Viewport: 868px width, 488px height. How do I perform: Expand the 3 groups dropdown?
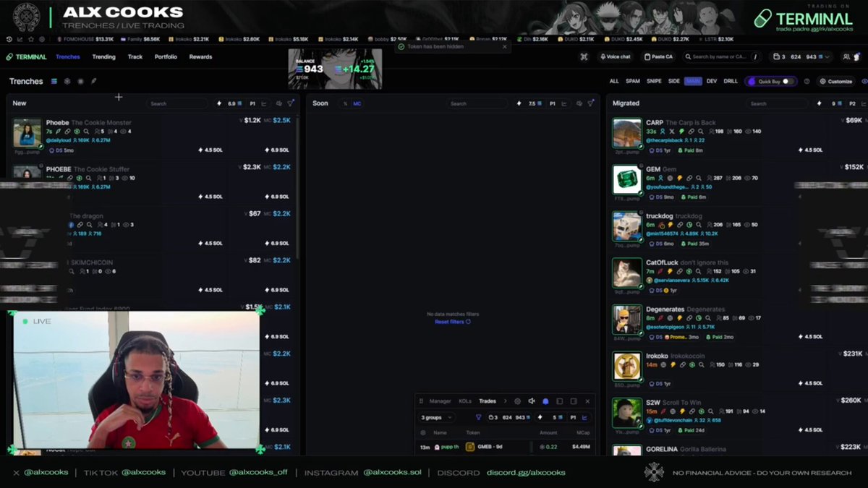pos(437,417)
